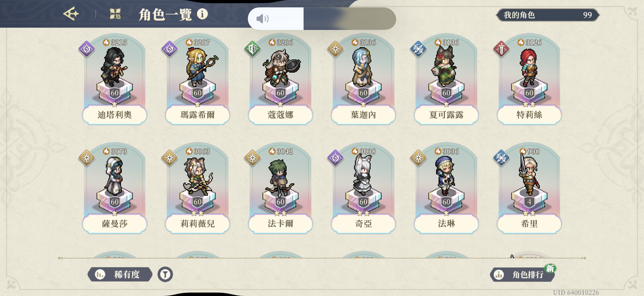Click 夏可露露's blue crossed-blades class icon
This screenshot has height=296, width=644.
418,49
